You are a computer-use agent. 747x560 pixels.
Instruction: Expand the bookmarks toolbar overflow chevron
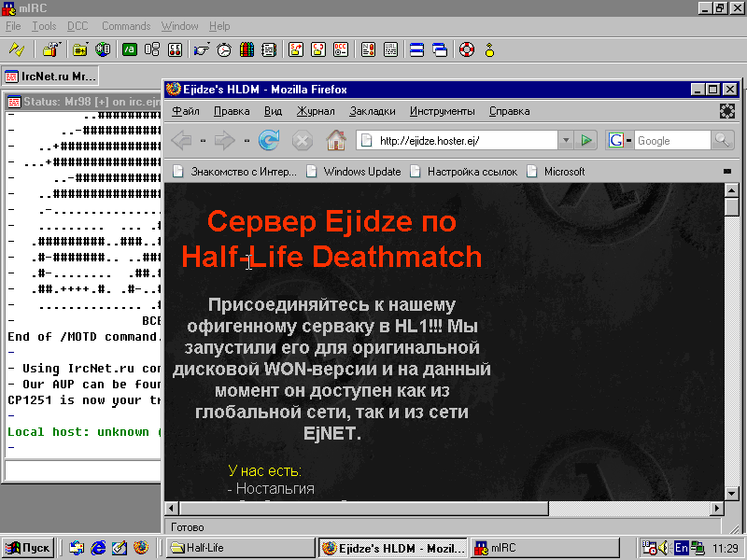727,172
